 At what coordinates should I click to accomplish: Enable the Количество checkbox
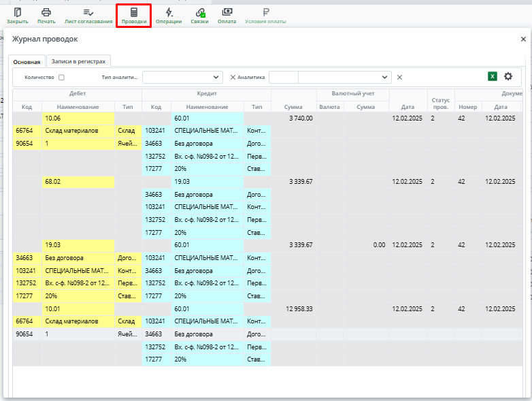(61, 78)
